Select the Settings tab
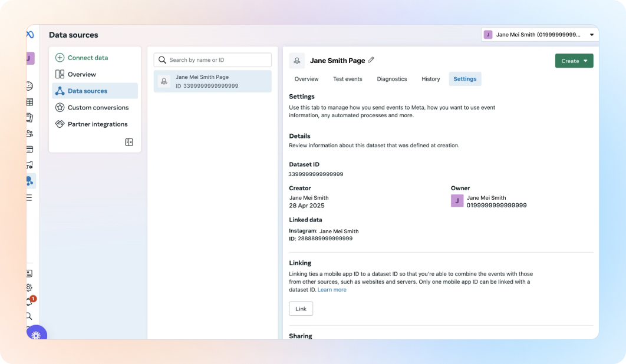 tap(465, 79)
